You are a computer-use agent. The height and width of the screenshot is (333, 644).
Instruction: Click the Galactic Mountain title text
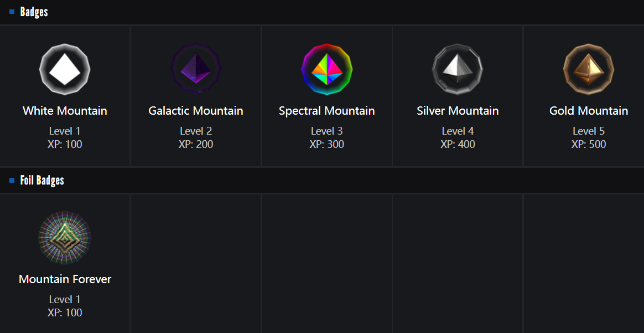[x=196, y=111]
